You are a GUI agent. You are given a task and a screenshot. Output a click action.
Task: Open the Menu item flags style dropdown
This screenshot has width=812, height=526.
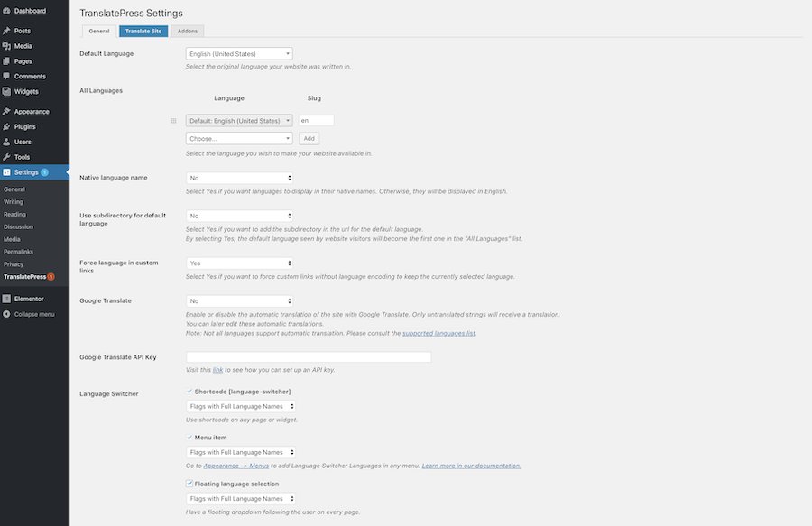click(241, 452)
